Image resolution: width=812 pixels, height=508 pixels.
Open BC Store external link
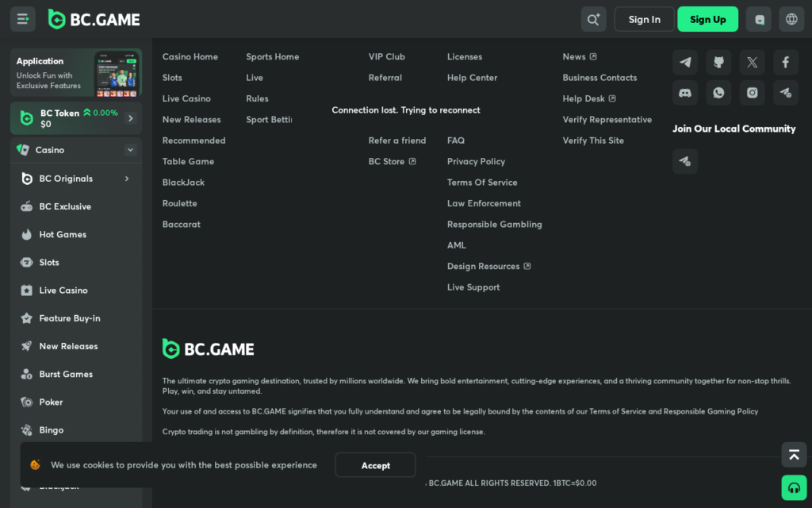coord(392,162)
